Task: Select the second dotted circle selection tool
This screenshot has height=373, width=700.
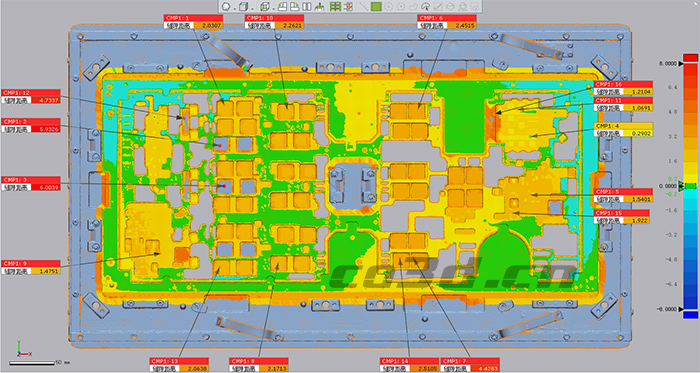Action: click(x=400, y=6)
